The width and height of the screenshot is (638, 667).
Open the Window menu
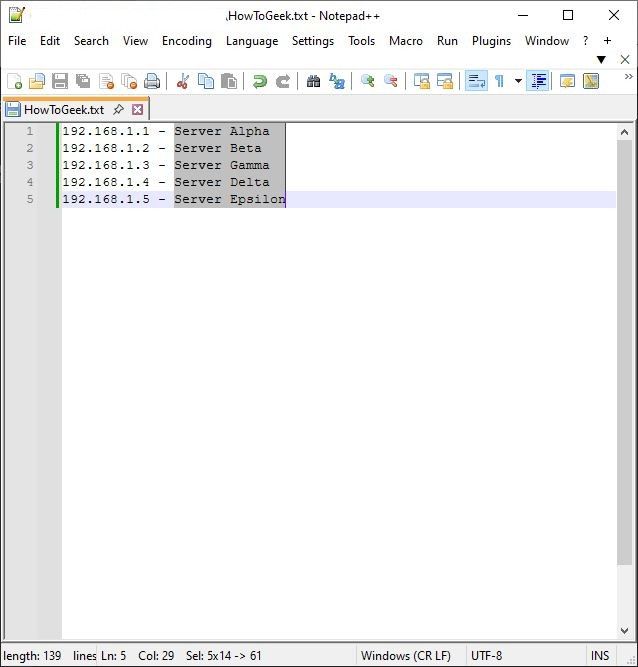coord(547,41)
